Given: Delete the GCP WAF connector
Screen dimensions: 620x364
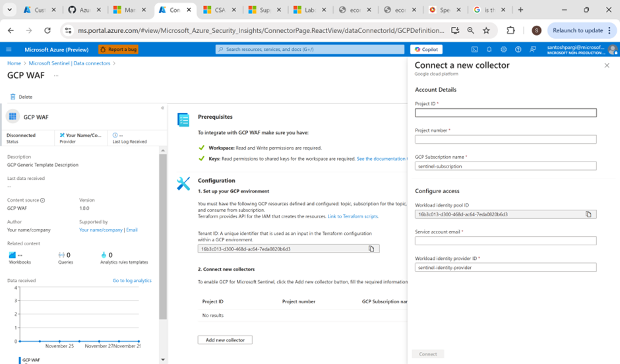Looking at the screenshot, I should [21, 97].
